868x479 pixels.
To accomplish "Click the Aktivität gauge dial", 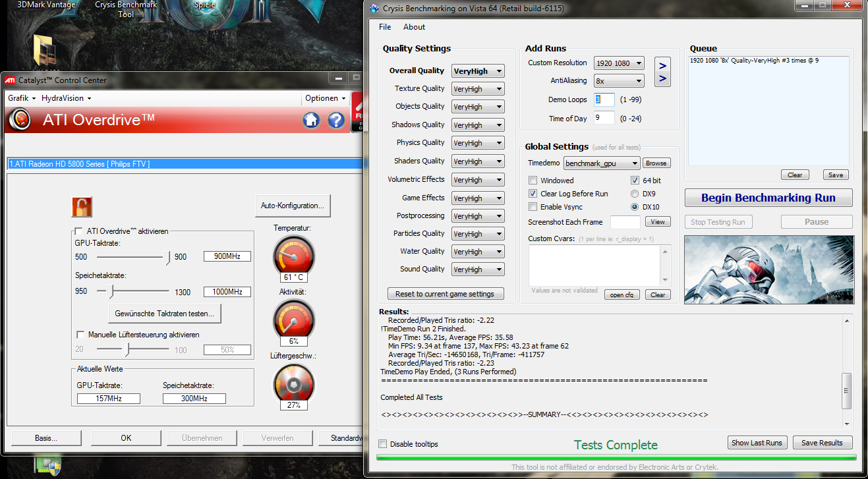I will click(293, 319).
